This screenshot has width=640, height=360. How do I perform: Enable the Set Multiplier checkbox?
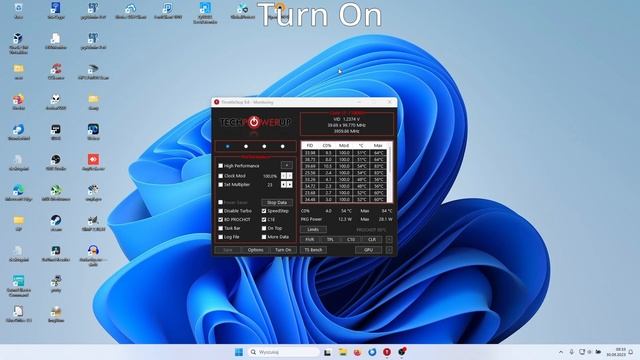coord(220,184)
